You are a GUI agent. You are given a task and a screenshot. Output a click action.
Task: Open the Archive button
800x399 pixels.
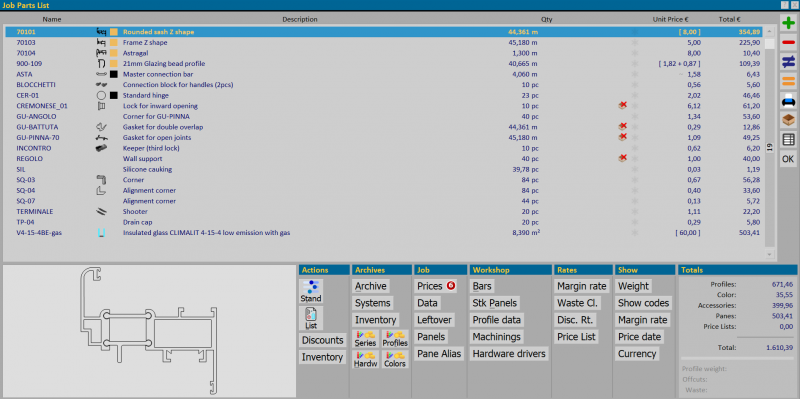click(x=371, y=286)
